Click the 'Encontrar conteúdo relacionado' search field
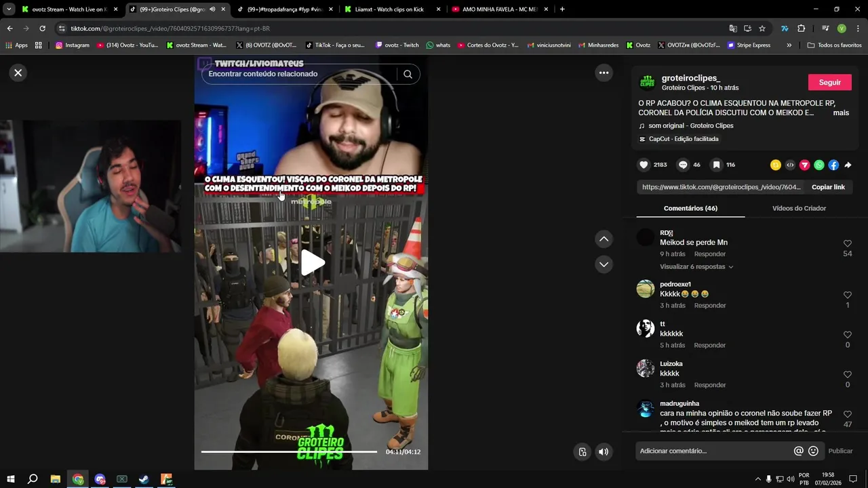The width and height of the screenshot is (868, 488). coord(298,74)
